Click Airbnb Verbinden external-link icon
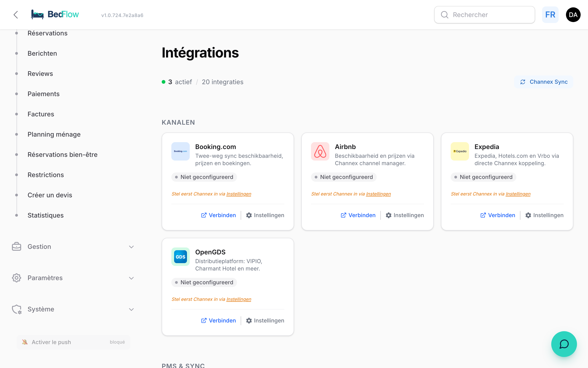 click(343, 215)
